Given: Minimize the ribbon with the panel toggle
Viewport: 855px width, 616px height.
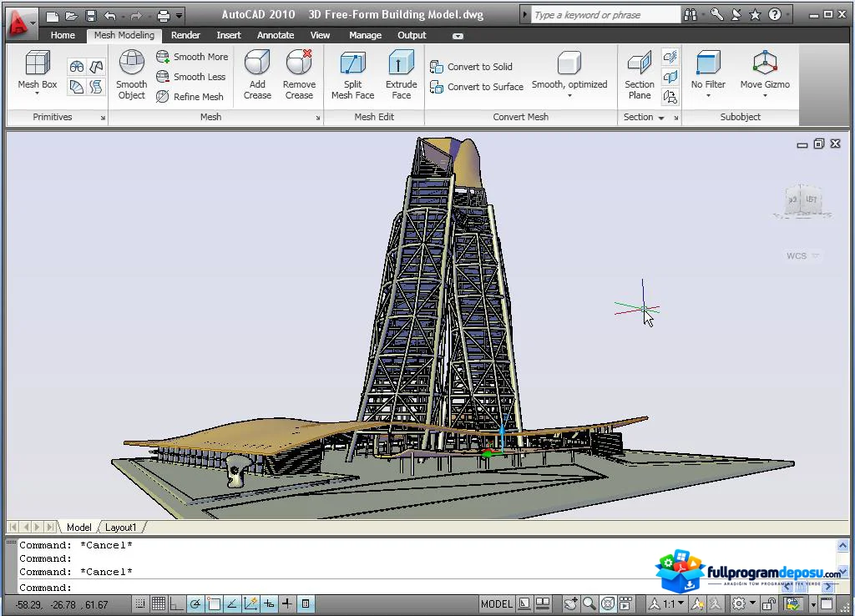Looking at the screenshot, I should point(458,36).
